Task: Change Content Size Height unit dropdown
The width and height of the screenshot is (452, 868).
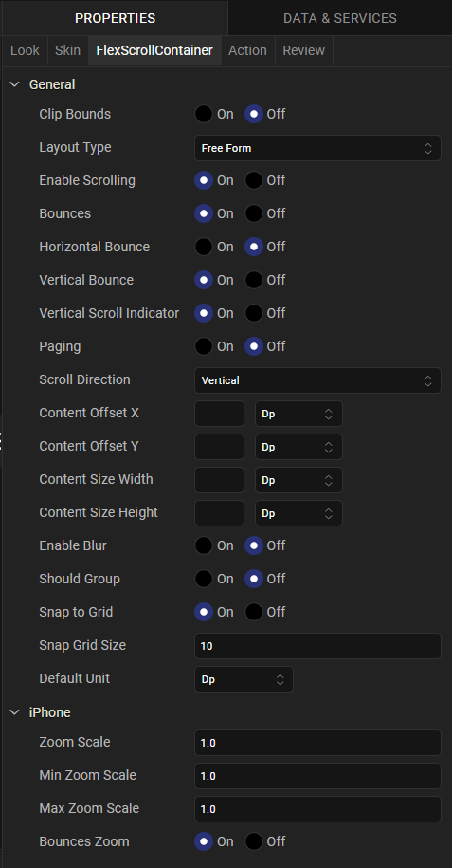Action: pos(298,513)
